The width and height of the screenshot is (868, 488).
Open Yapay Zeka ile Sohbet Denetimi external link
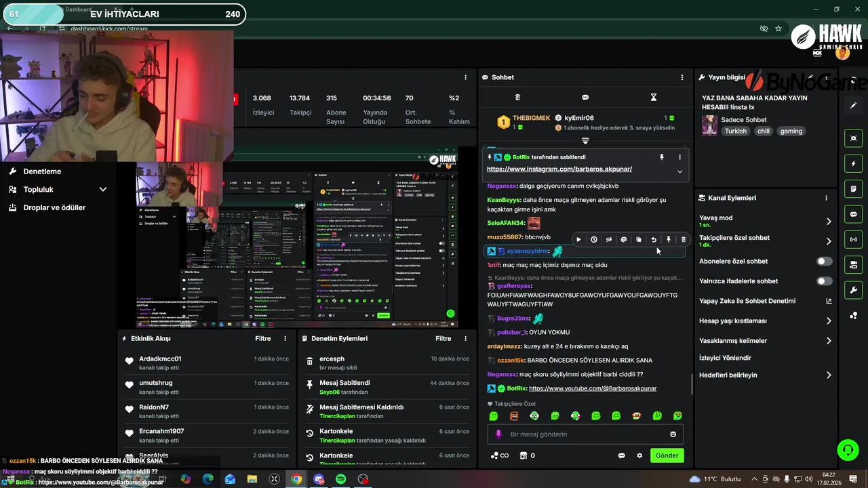829,301
